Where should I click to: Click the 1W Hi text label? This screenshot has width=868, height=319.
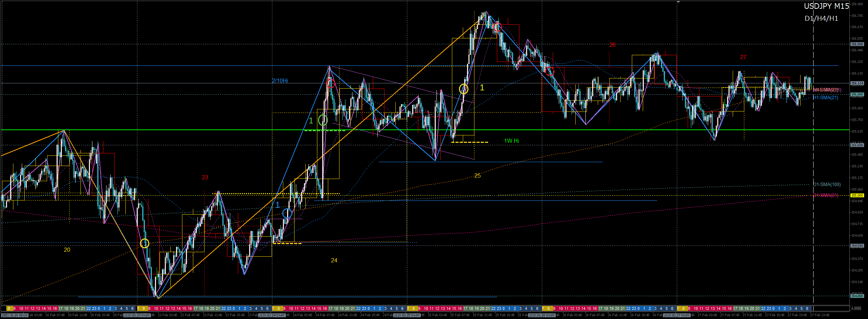tap(511, 141)
